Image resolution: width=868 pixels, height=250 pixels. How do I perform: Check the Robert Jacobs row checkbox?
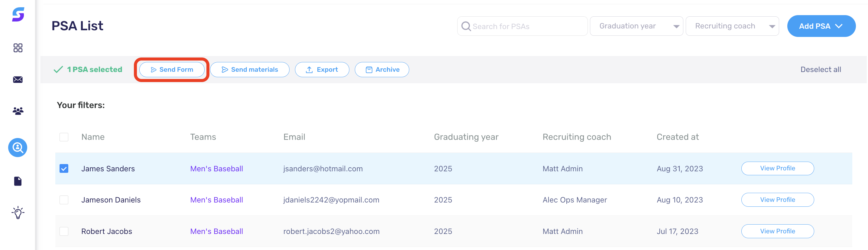tap(64, 231)
